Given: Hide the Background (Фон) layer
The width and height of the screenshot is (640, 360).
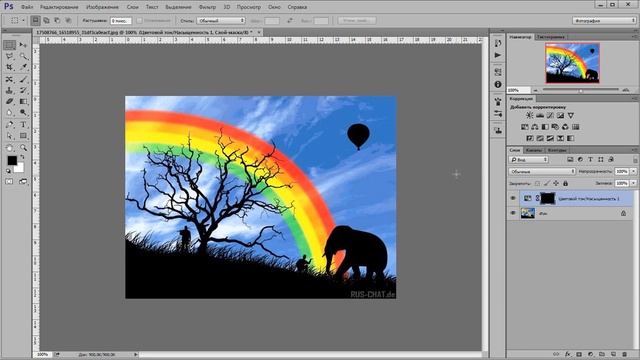Looking at the screenshot, I should [x=513, y=213].
